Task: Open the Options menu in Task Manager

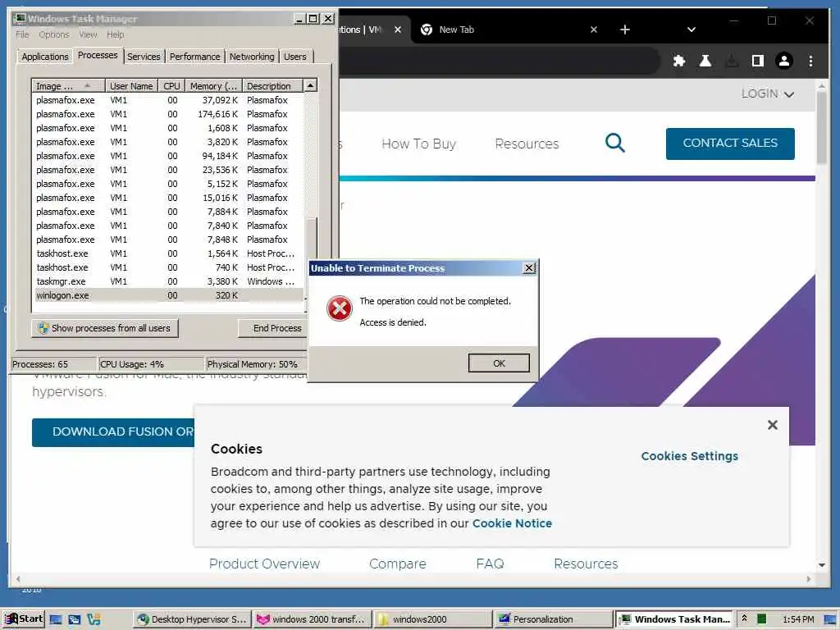Action: (x=53, y=34)
